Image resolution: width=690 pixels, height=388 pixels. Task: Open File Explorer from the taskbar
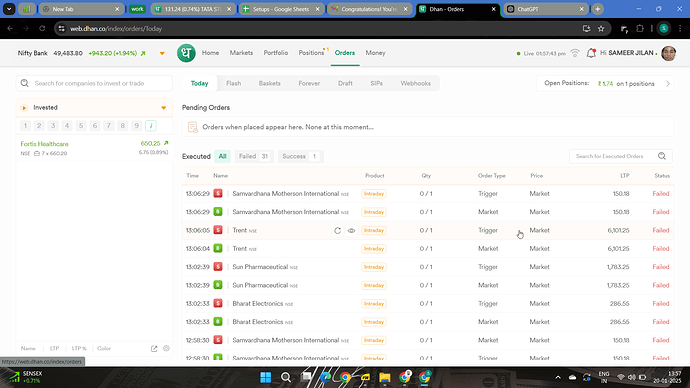tap(385, 377)
